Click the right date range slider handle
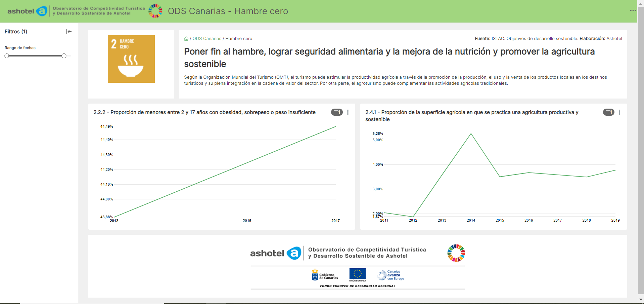644x304 pixels. click(x=64, y=56)
